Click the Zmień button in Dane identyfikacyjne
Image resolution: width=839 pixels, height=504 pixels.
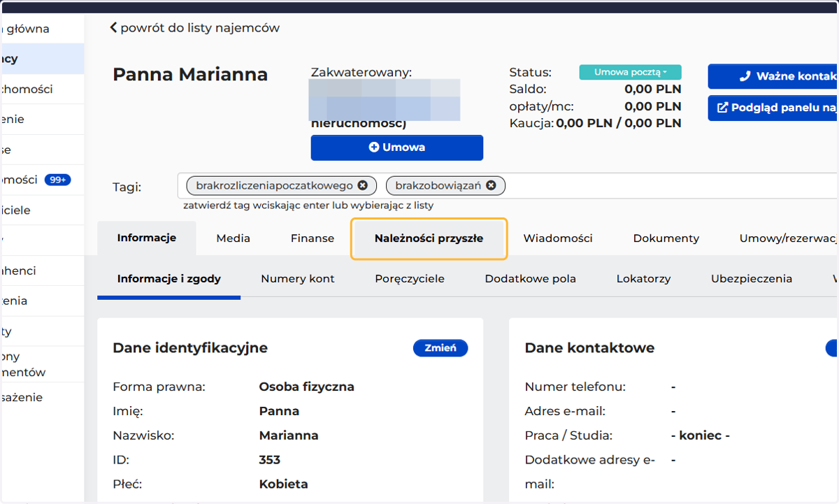pos(440,348)
